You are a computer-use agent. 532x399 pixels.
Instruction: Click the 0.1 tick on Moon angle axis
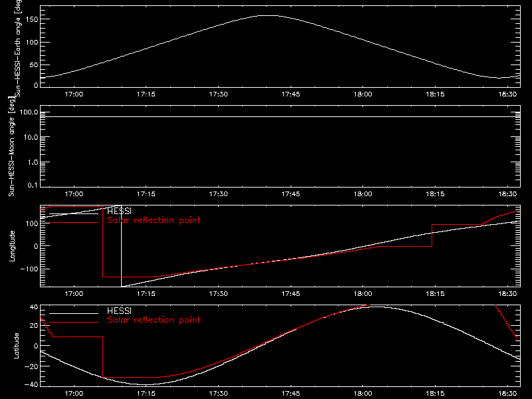[x=33, y=185]
